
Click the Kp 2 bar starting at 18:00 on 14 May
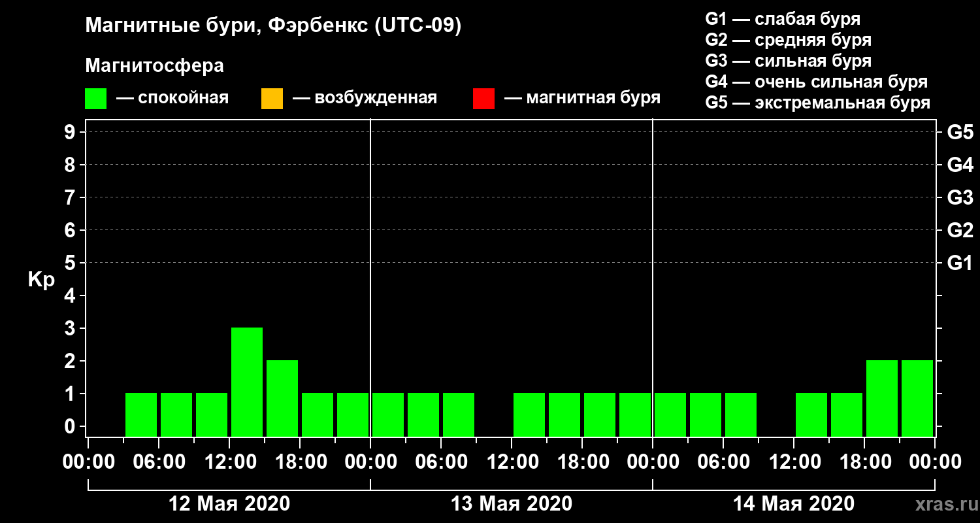[x=882, y=398]
